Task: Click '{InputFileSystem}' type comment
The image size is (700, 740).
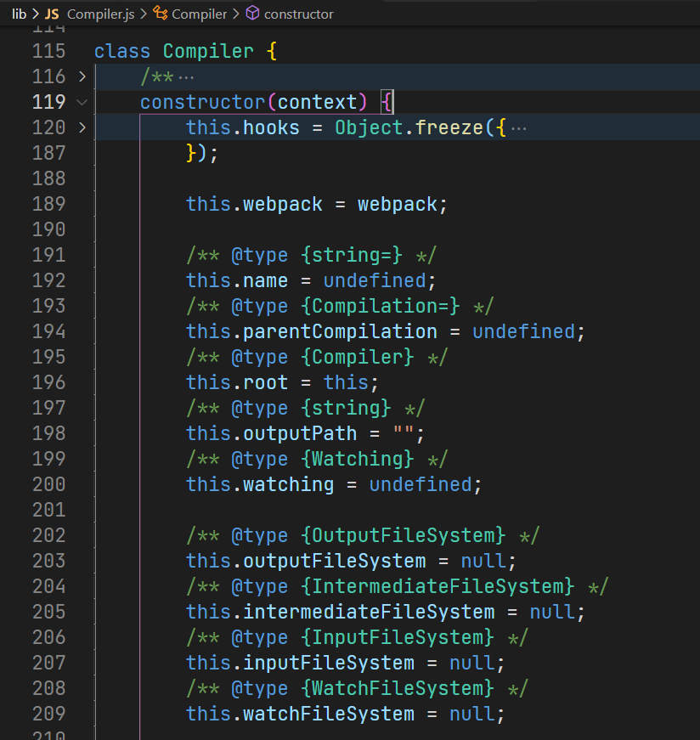Action: coord(398,637)
